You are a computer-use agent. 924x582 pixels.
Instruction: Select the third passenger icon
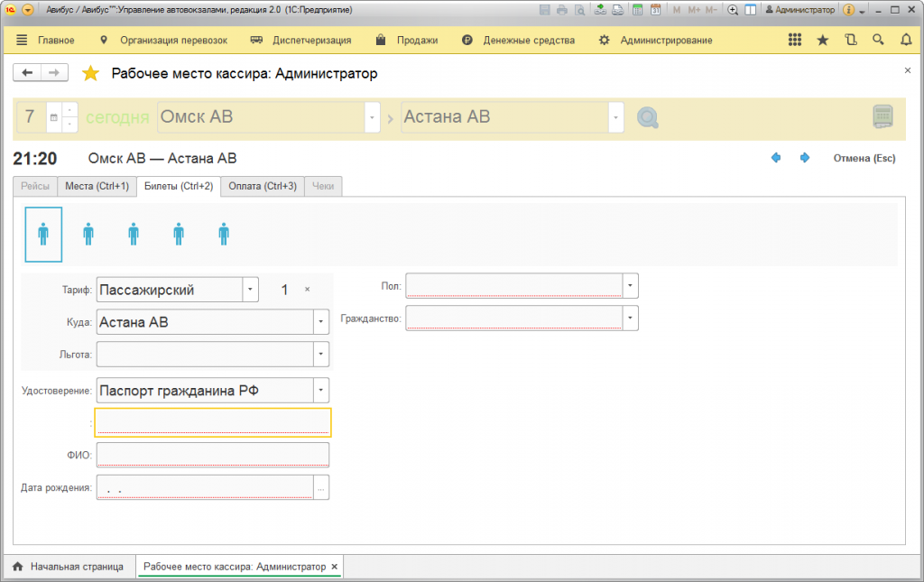[134, 235]
